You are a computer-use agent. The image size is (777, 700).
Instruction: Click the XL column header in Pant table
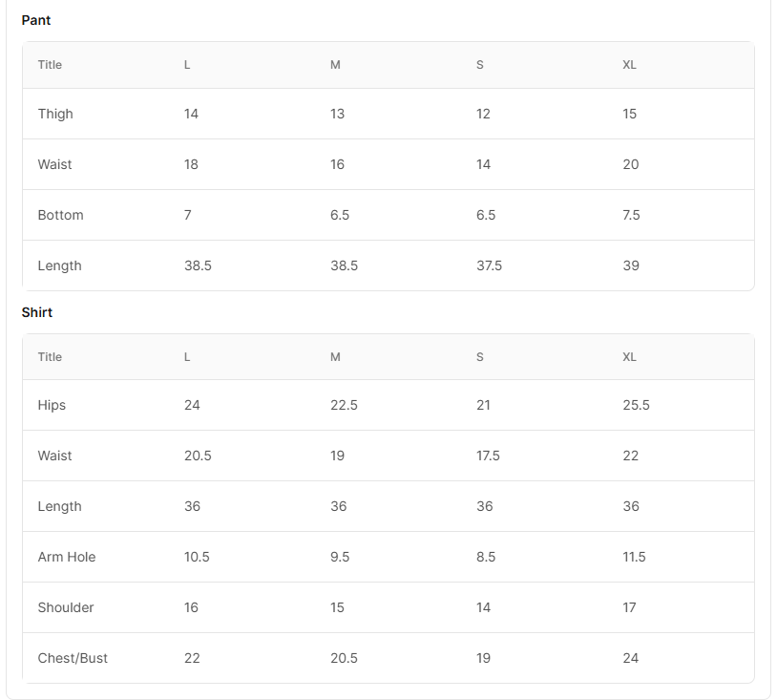(x=629, y=65)
